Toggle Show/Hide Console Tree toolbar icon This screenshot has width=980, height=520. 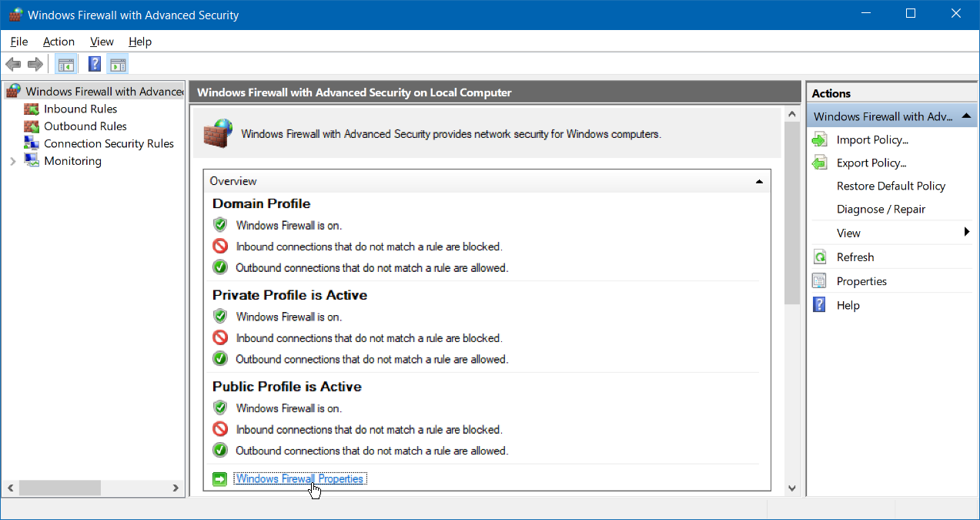point(66,64)
